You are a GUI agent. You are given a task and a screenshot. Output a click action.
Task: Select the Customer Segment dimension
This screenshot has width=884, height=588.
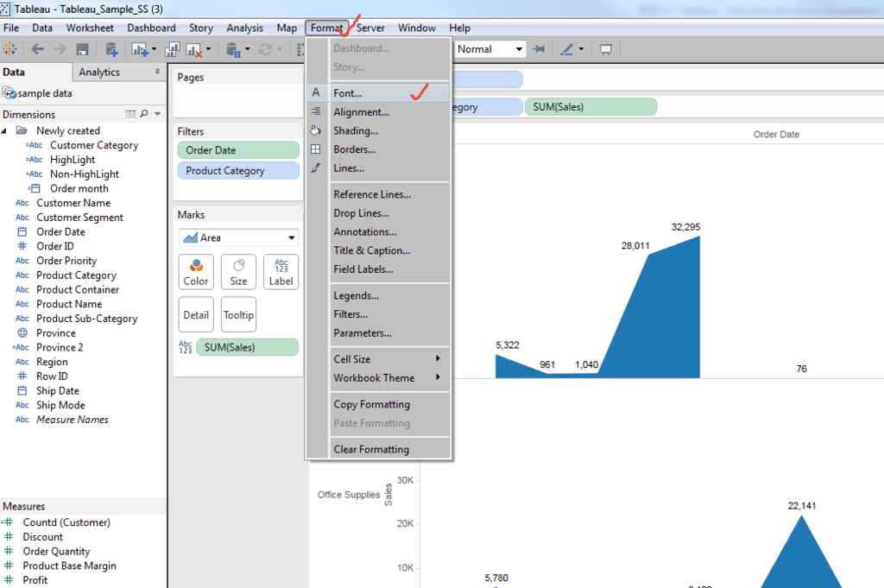(79, 217)
